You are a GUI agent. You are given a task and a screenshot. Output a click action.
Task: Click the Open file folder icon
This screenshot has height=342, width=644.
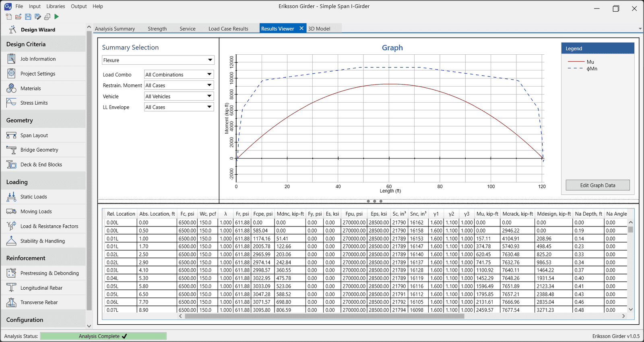click(x=19, y=16)
